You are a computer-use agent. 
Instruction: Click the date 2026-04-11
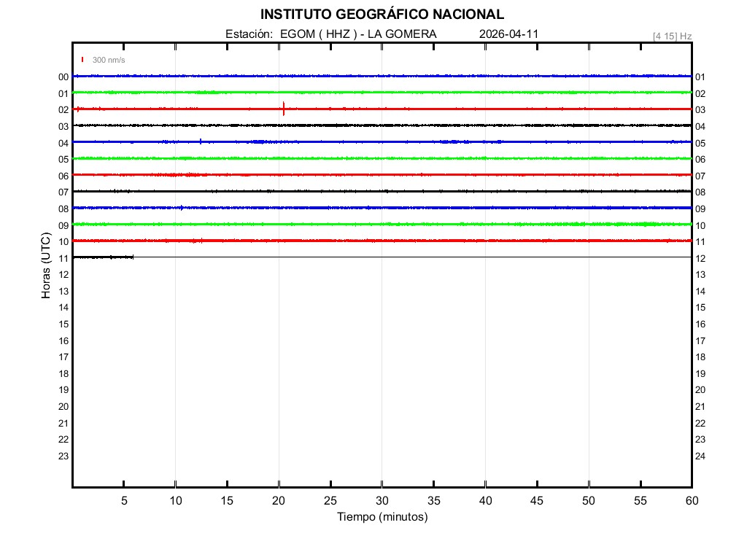pos(509,34)
